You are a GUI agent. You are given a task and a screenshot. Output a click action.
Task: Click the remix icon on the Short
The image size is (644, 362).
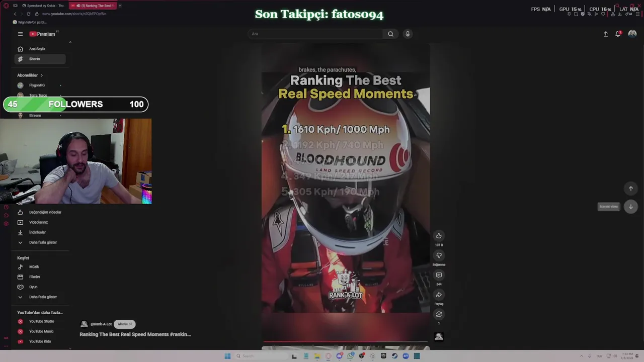pyautogui.click(x=439, y=314)
